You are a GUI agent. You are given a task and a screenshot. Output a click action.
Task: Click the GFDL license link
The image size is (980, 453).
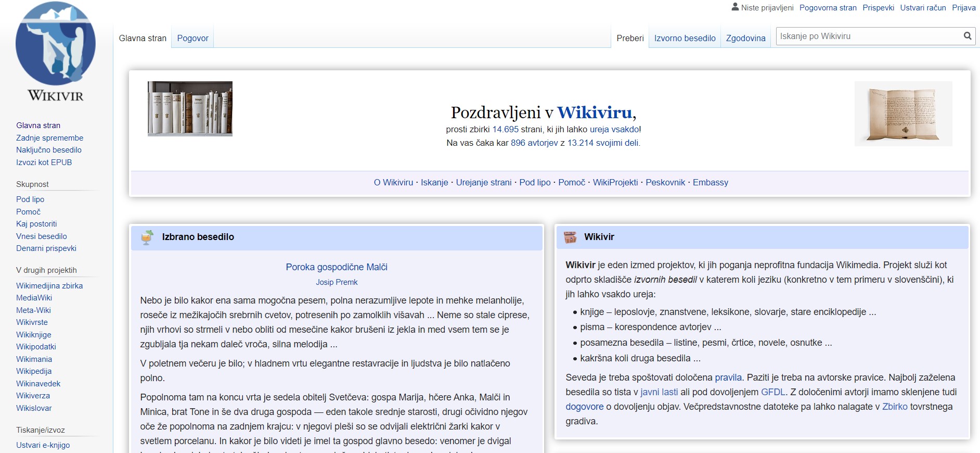click(x=773, y=392)
